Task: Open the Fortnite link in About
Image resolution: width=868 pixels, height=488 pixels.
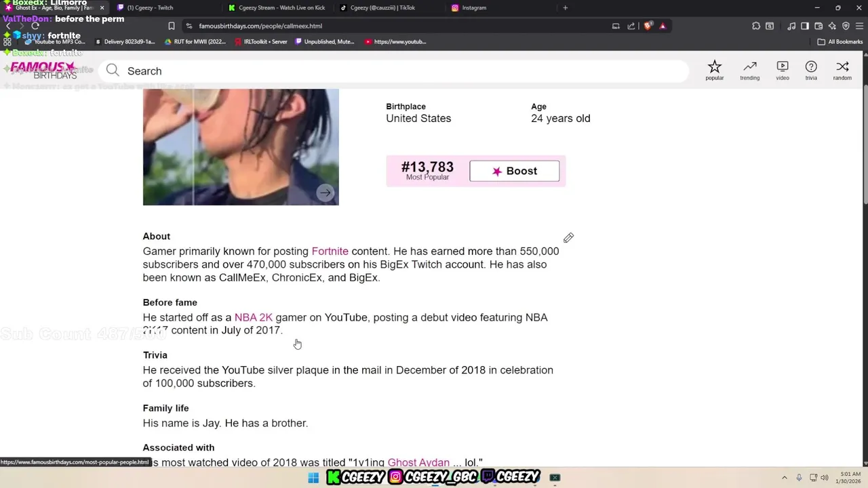Action: [330, 251]
